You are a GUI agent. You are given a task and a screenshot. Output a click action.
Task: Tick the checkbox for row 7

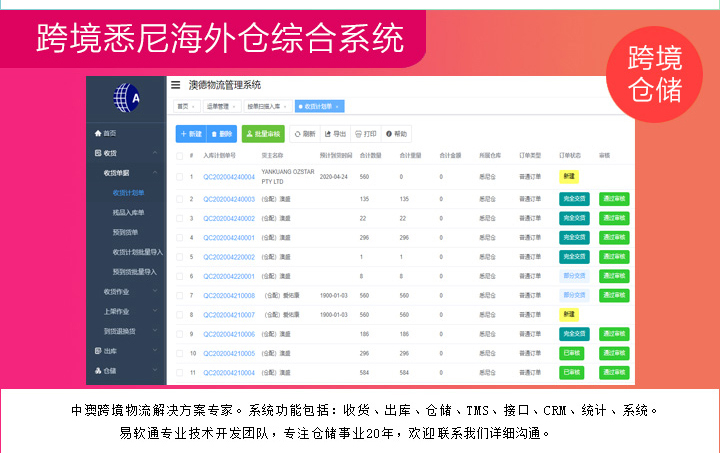click(180, 296)
